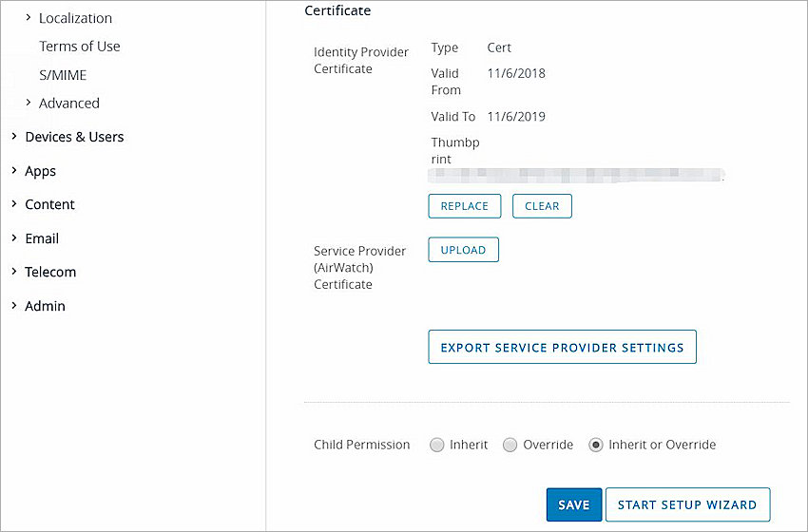Click Export Service Provider Settings

pyautogui.click(x=562, y=348)
